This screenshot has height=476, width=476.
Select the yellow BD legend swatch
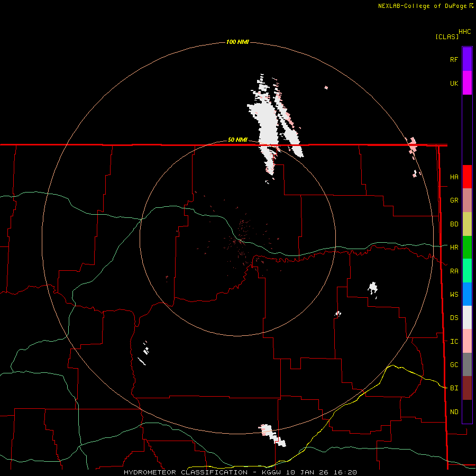coord(467,224)
